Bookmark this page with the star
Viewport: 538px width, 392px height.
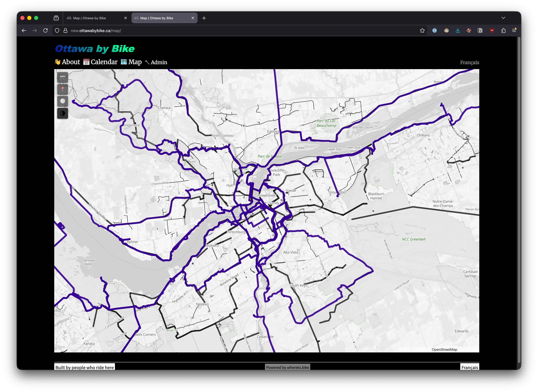pos(422,30)
